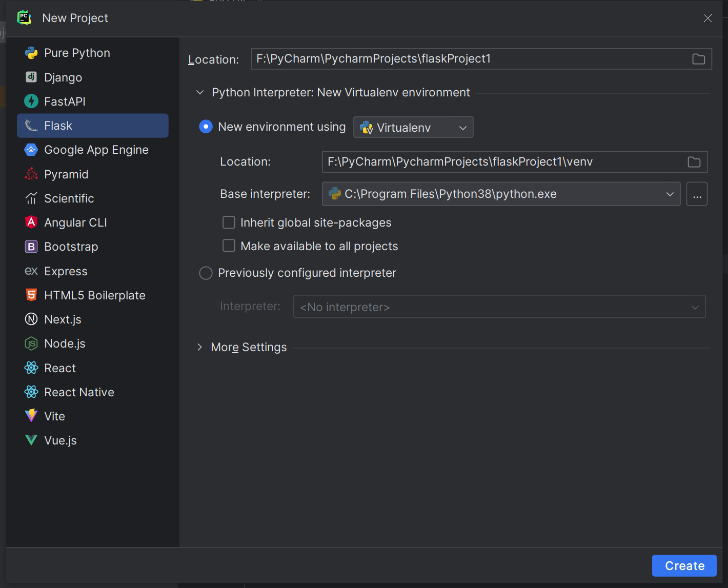
Task: Select Scientific project type
Action: [x=93, y=198]
